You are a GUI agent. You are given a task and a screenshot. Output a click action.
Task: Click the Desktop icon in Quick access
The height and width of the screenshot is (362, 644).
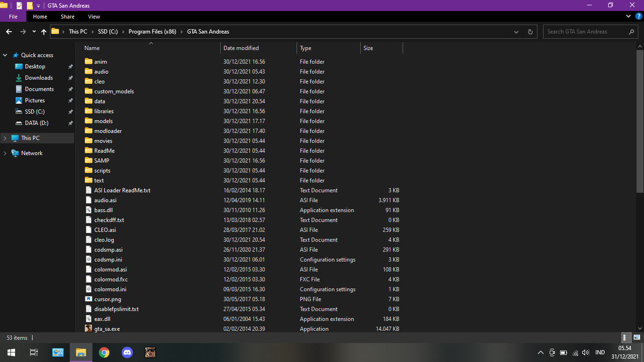click(x=19, y=66)
